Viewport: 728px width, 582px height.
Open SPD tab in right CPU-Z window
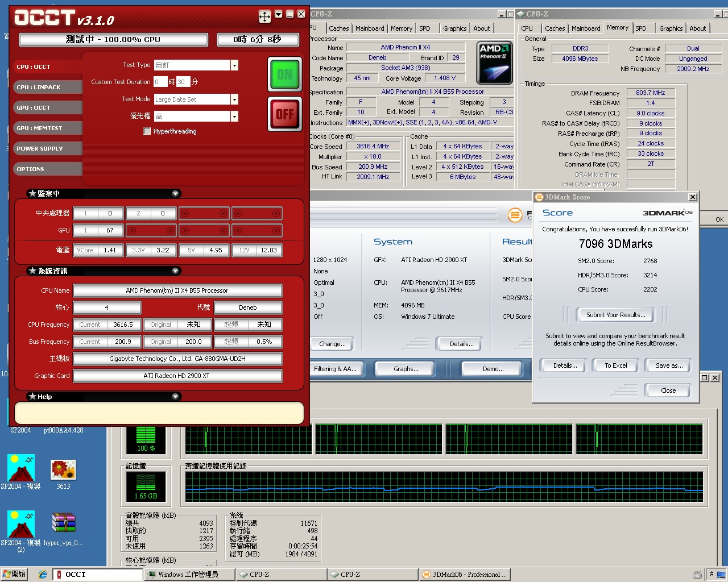641,28
